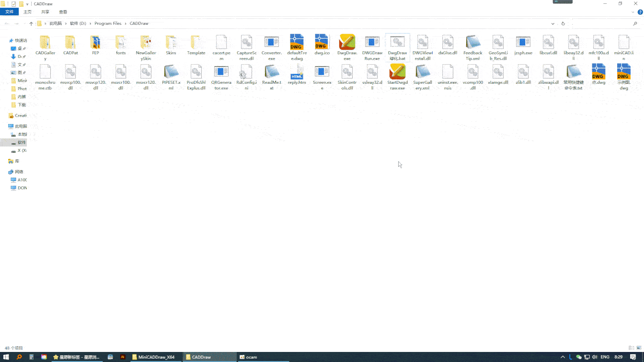Select the 常用快捷键命令表.txt file

574,77
